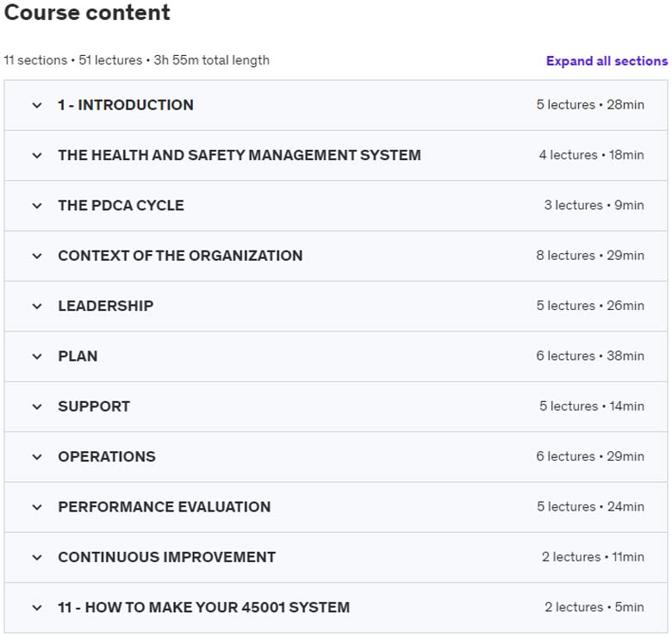Image resolution: width=672 pixels, height=638 pixels.
Task: Expand the Health and Safety Management System chevron
Action: tap(37, 156)
